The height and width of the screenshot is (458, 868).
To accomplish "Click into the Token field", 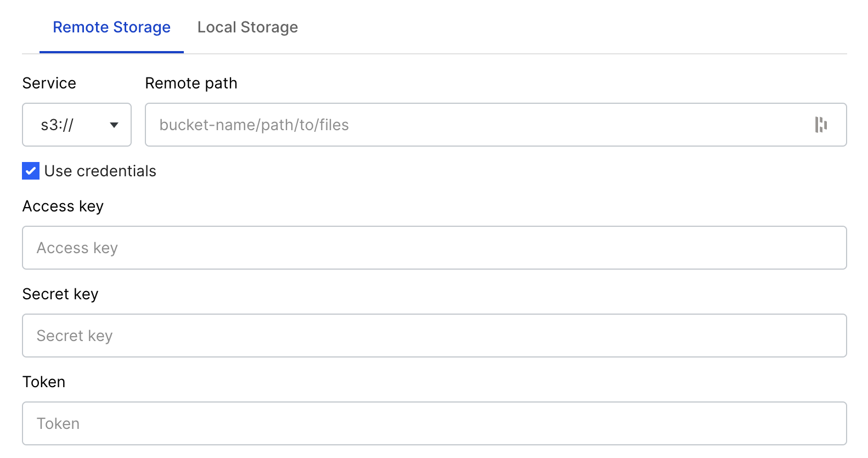I will pos(435,423).
